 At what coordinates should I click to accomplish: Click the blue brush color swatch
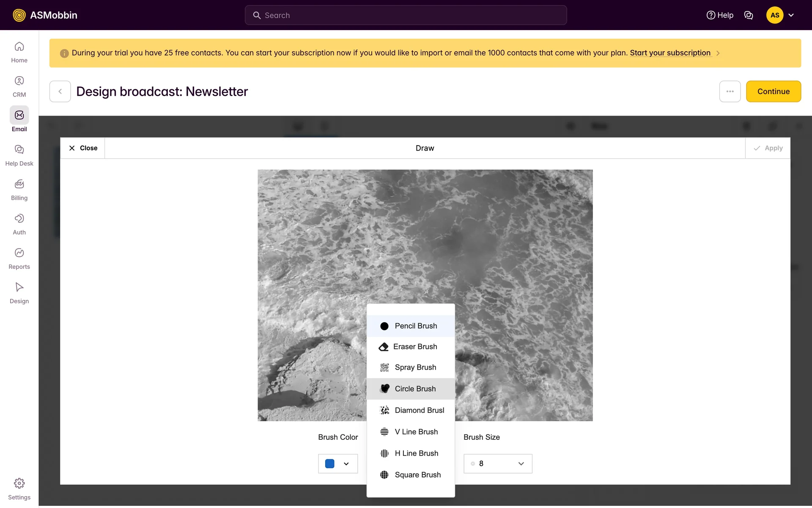(330, 464)
